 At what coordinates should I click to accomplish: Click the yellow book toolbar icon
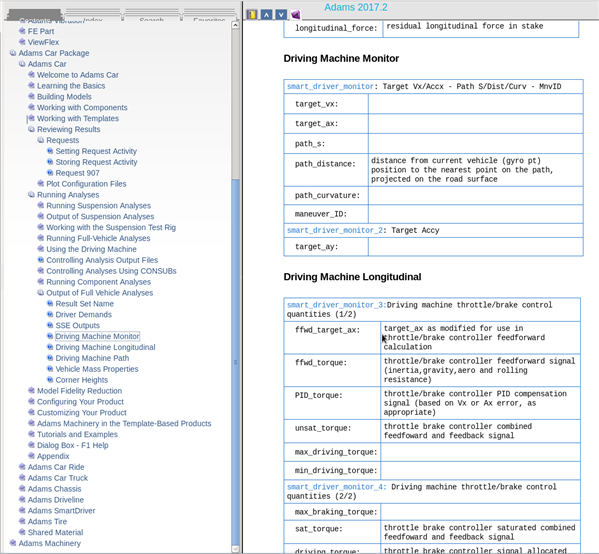252,15
